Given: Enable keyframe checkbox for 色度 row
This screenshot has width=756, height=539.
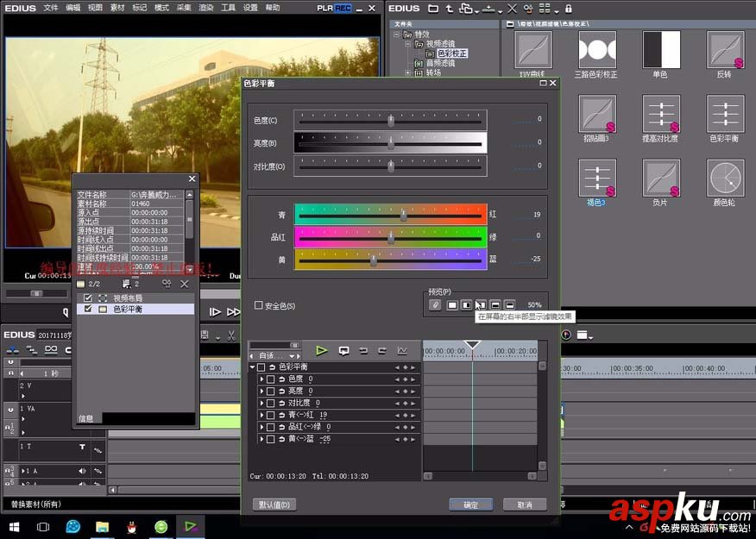Looking at the screenshot, I should (x=270, y=379).
